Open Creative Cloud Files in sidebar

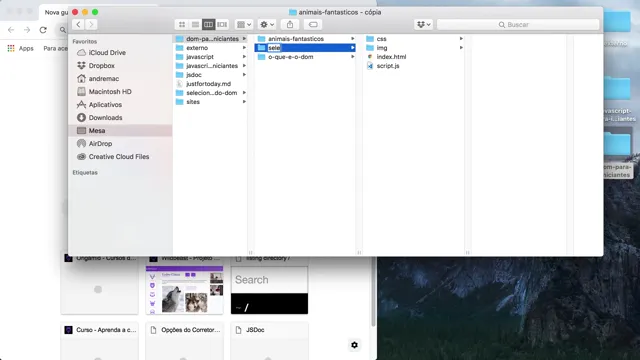pyautogui.click(x=119, y=157)
